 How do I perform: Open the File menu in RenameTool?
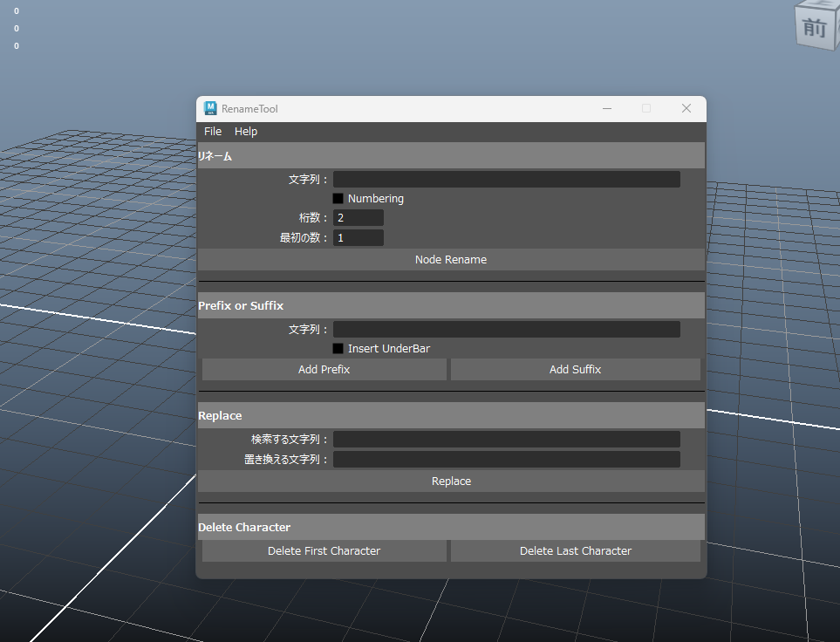click(213, 132)
